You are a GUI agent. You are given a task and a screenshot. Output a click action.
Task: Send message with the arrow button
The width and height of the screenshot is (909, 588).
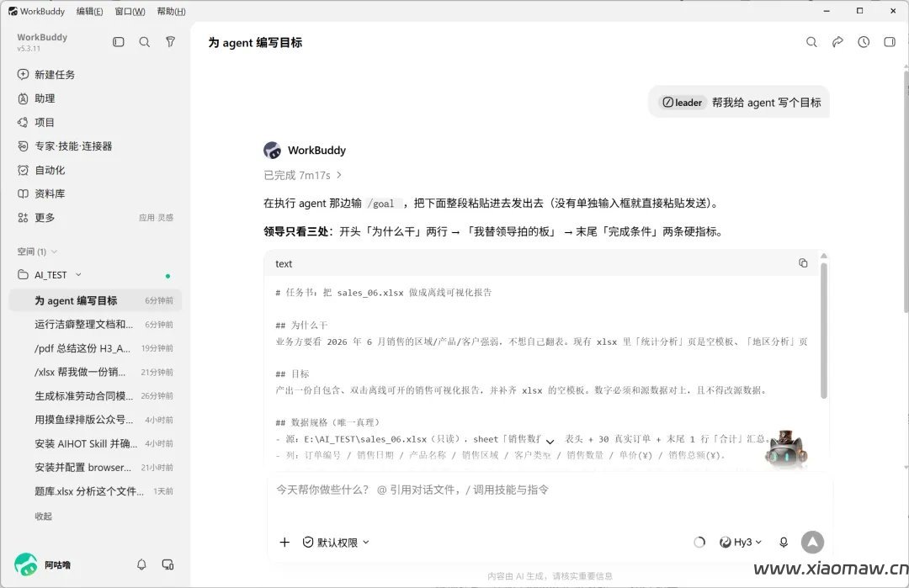813,543
